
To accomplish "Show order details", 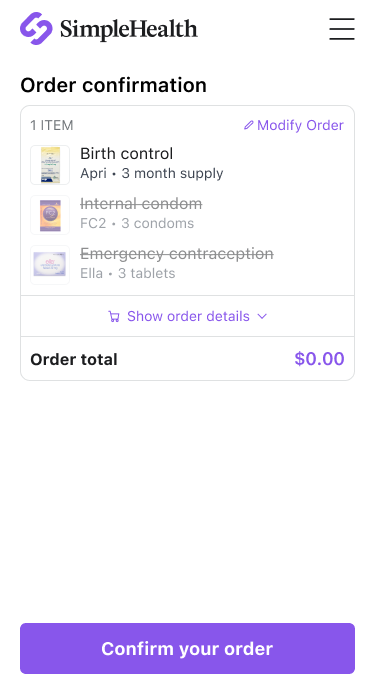I will (188, 316).
